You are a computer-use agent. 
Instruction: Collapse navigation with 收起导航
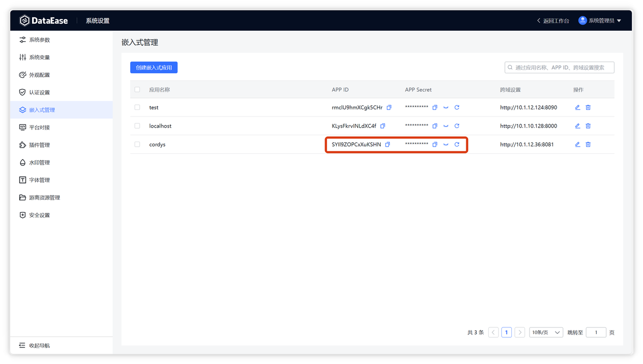coord(61,345)
